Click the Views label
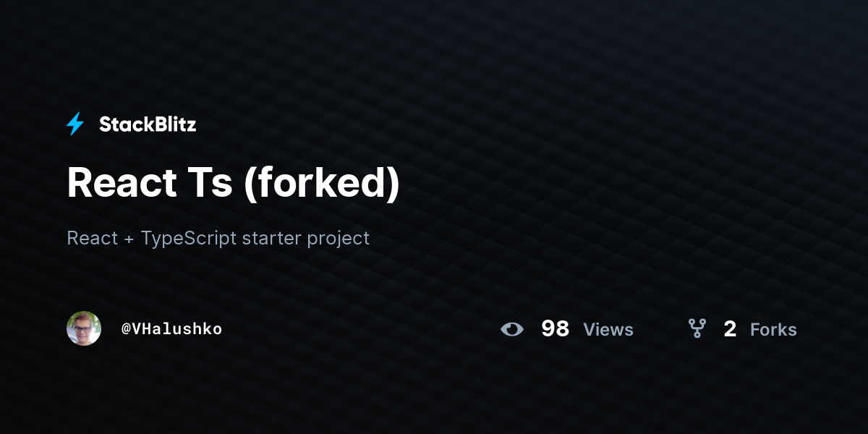The image size is (868, 434). pos(608,330)
